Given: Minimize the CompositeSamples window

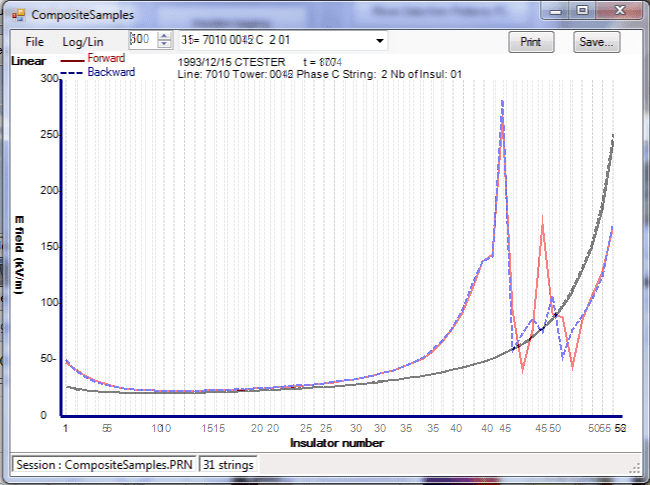Looking at the screenshot, I should coord(556,10).
